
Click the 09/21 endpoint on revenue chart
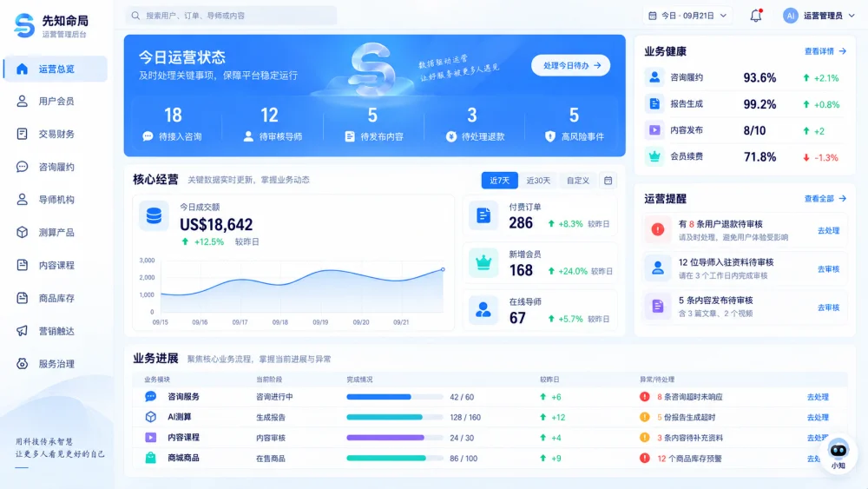point(443,269)
